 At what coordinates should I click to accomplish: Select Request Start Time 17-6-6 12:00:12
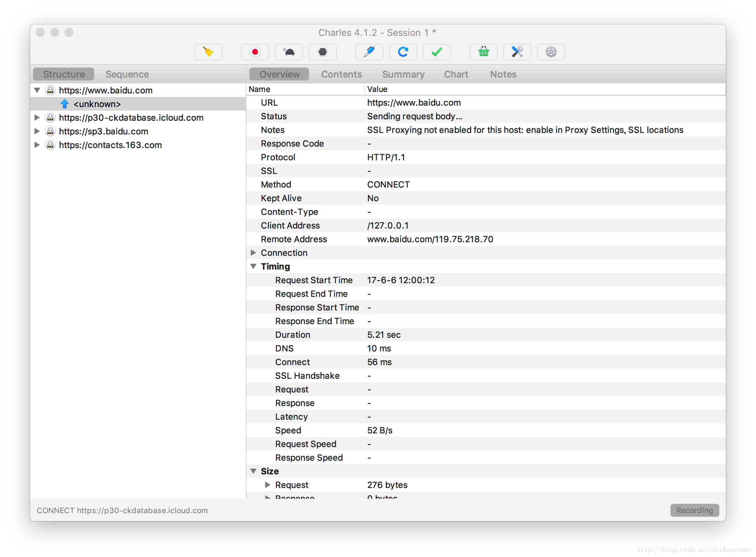[x=401, y=280]
